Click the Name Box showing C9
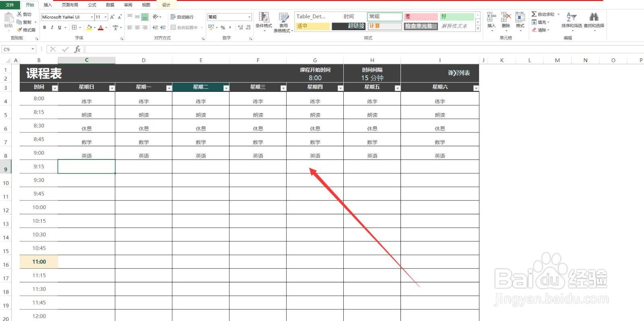 click(x=19, y=49)
